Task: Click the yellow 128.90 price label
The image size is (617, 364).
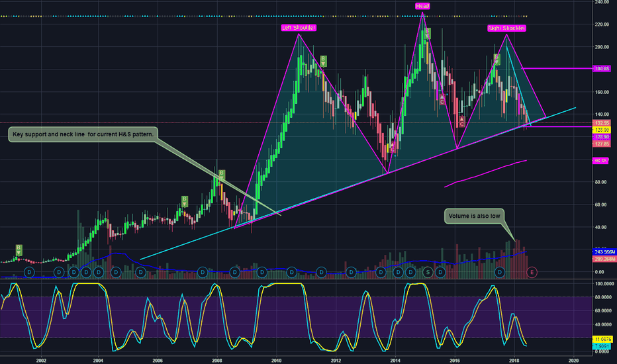Action: click(602, 130)
